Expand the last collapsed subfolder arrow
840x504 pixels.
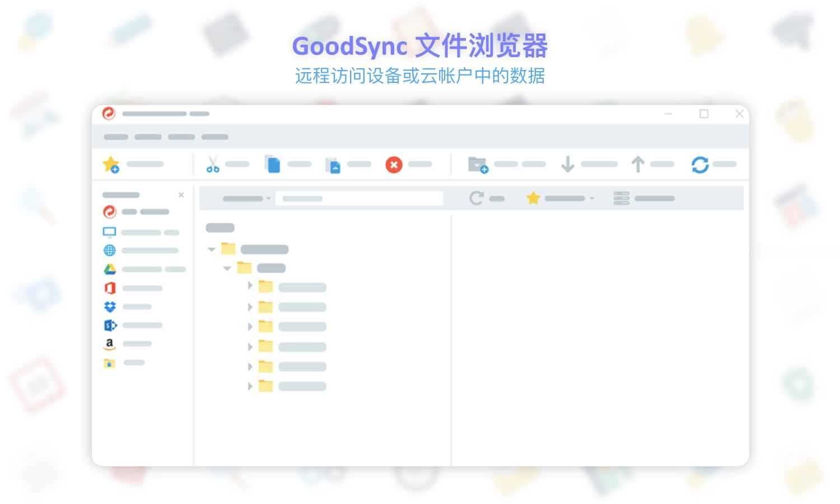[250, 386]
